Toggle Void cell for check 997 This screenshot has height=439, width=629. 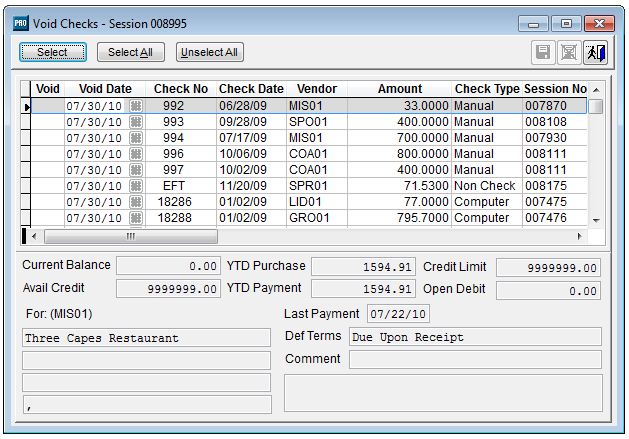[48, 170]
